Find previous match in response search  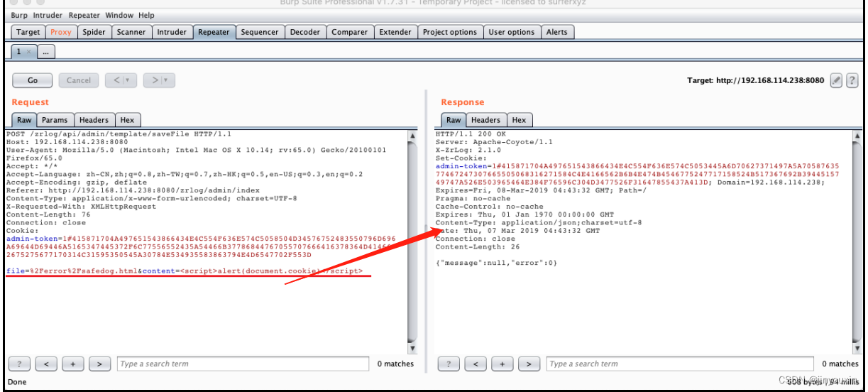(x=476, y=364)
